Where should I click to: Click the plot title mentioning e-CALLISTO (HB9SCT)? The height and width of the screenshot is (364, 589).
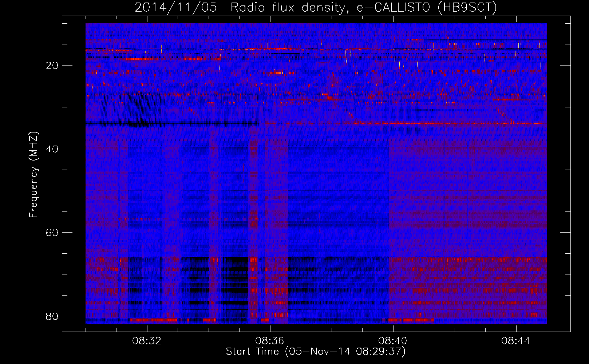coord(316,8)
